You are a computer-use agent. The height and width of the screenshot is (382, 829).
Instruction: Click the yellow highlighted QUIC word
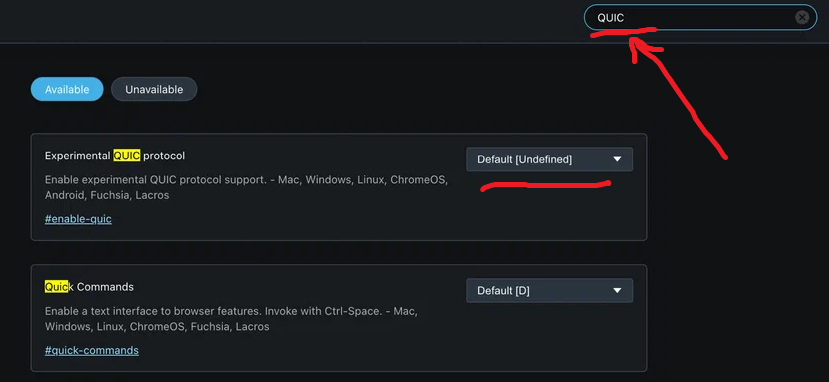coord(127,156)
